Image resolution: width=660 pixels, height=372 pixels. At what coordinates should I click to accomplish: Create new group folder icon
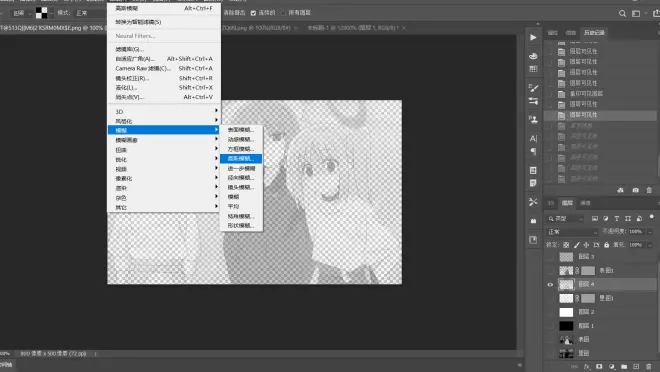coord(624,367)
